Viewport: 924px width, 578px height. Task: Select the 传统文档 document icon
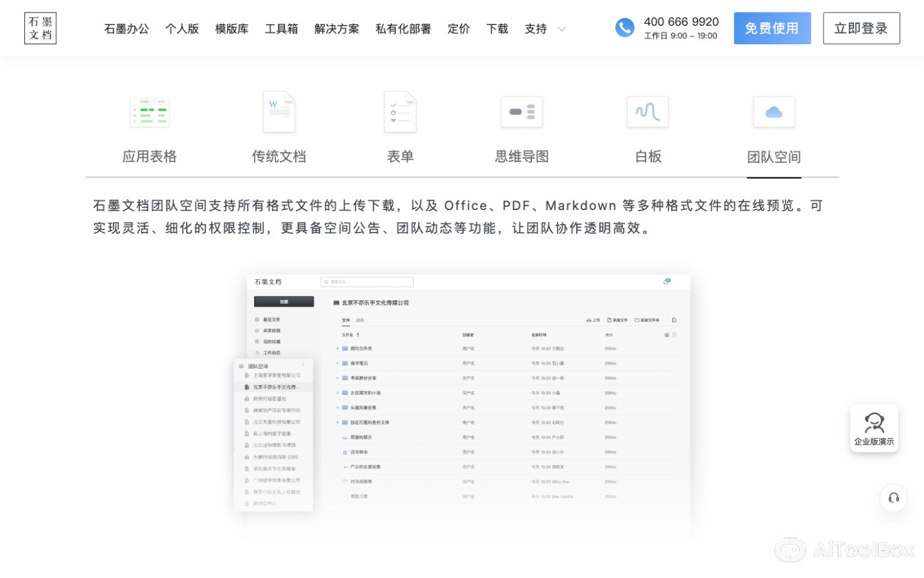pos(279,112)
